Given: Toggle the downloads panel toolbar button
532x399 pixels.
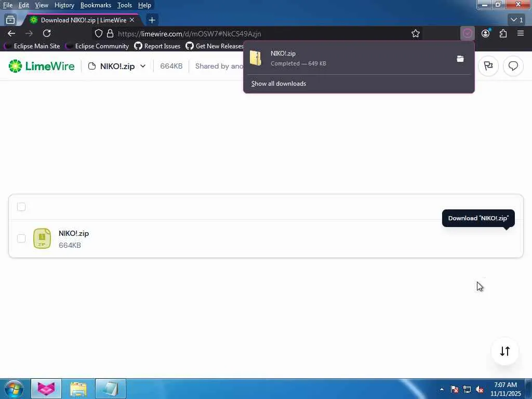Looking at the screenshot, I should pyautogui.click(x=468, y=33).
